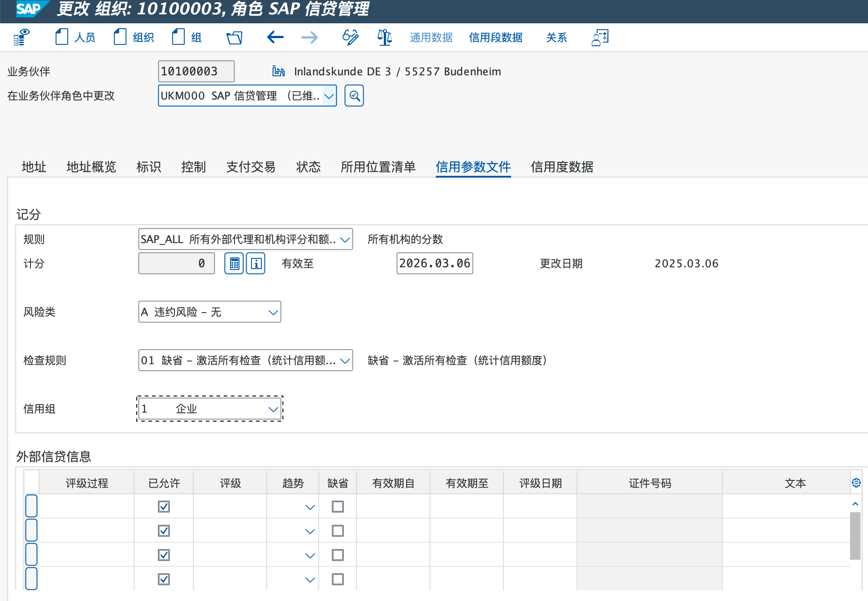This screenshot has height=601, width=868.
Task: Open 信用段数据 credit segment data
Action: pos(496,37)
